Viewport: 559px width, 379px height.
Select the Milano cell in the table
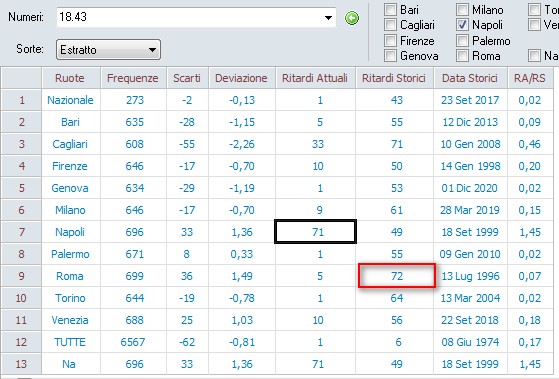[x=71, y=210]
